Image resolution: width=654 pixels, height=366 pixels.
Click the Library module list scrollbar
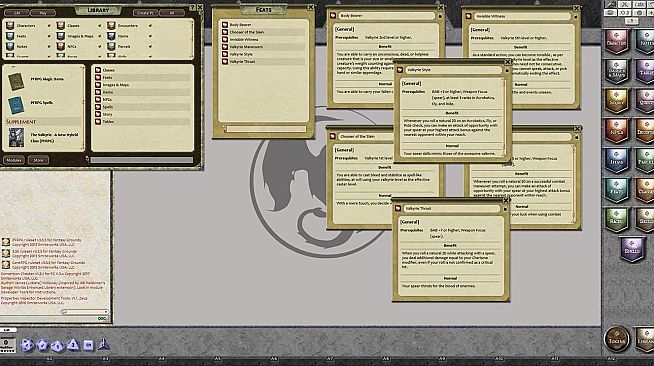(83, 108)
